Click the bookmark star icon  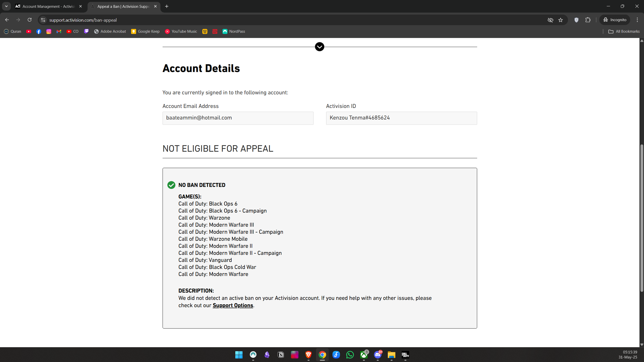[560, 20]
